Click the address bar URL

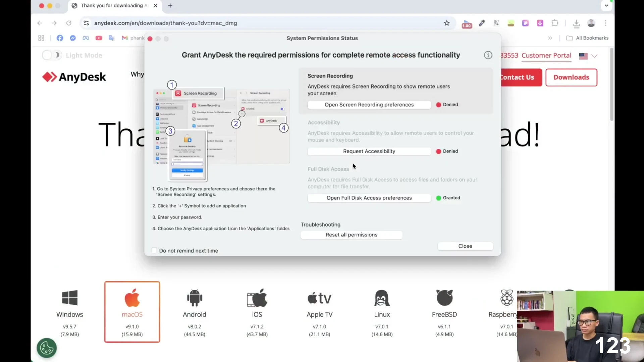[x=165, y=23]
